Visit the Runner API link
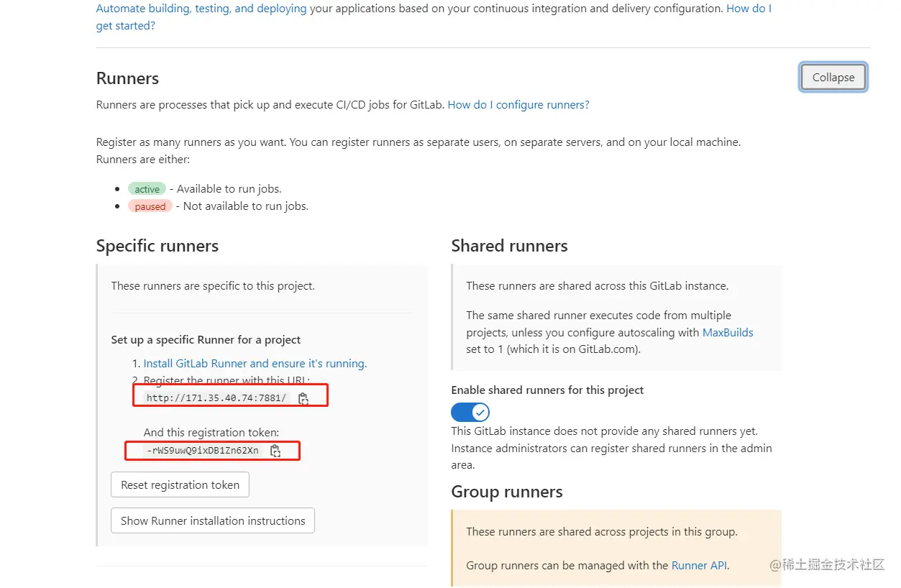The width and height of the screenshot is (901, 588). [x=699, y=566]
